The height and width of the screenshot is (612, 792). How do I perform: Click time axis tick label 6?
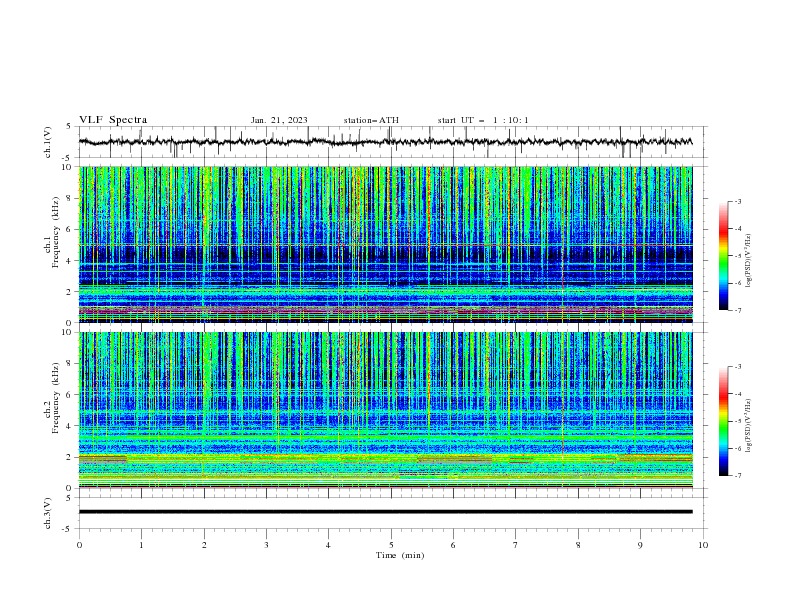[x=453, y=545]
